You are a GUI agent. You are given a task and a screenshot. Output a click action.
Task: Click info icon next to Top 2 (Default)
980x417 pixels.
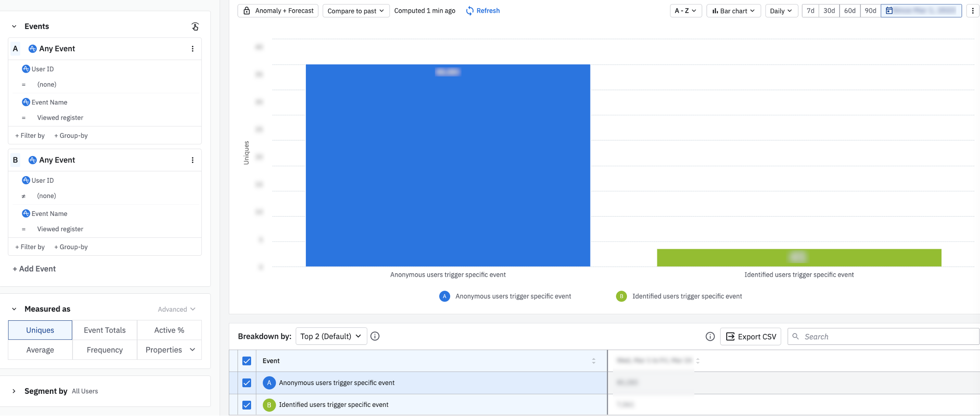pos(375,336)
